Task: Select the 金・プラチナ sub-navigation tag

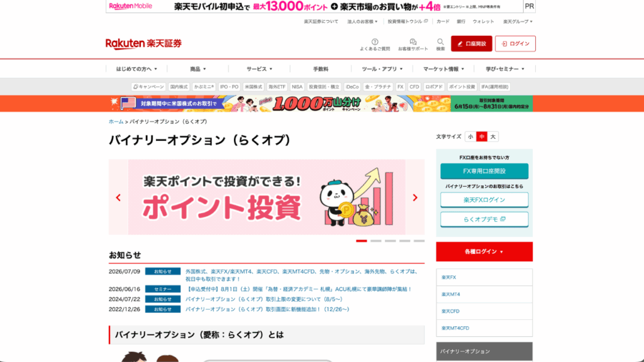Action: [378, 87]
